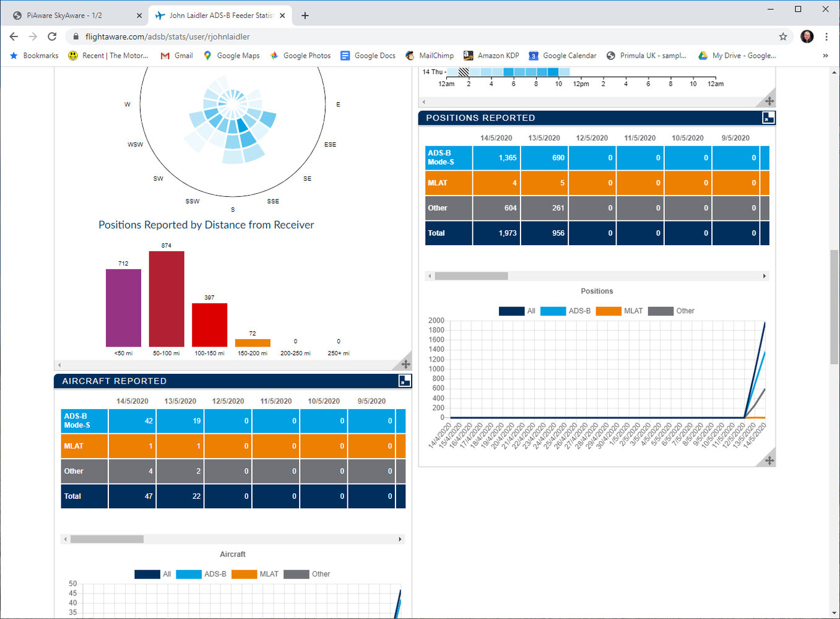
Task: Click page vertical scrollbar thumb
Action: pyautogui.click(x=834, y=307)
